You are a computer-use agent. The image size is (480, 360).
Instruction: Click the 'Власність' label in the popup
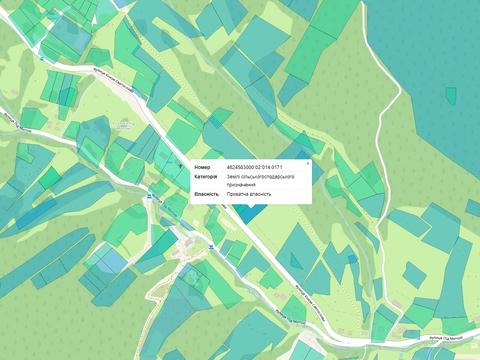pos(207,194)
